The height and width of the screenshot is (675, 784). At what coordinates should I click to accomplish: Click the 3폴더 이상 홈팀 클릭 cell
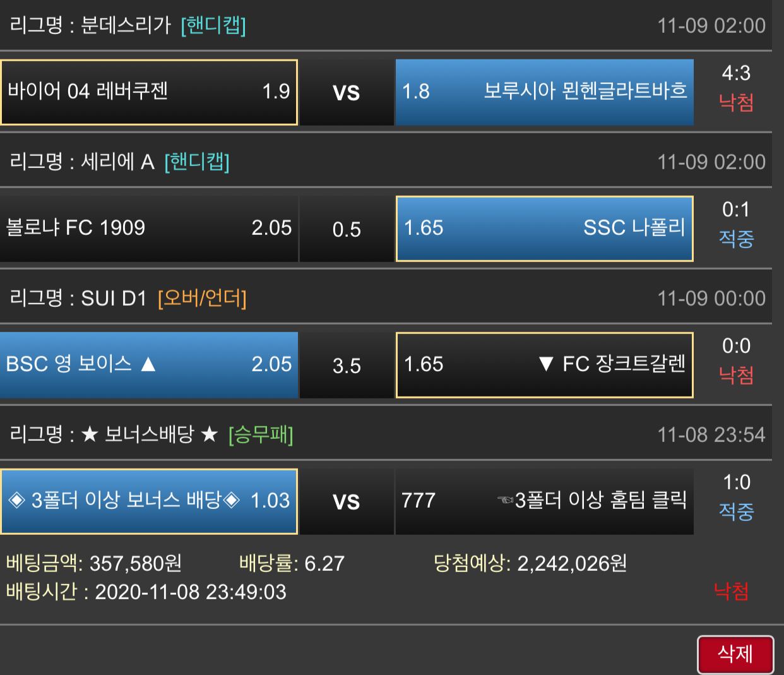pos(544,501)
